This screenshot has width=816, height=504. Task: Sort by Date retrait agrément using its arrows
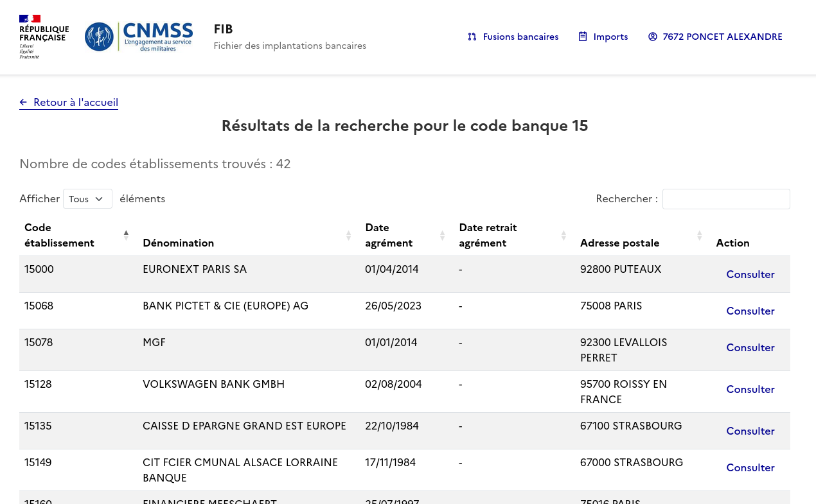pos(563,236)
